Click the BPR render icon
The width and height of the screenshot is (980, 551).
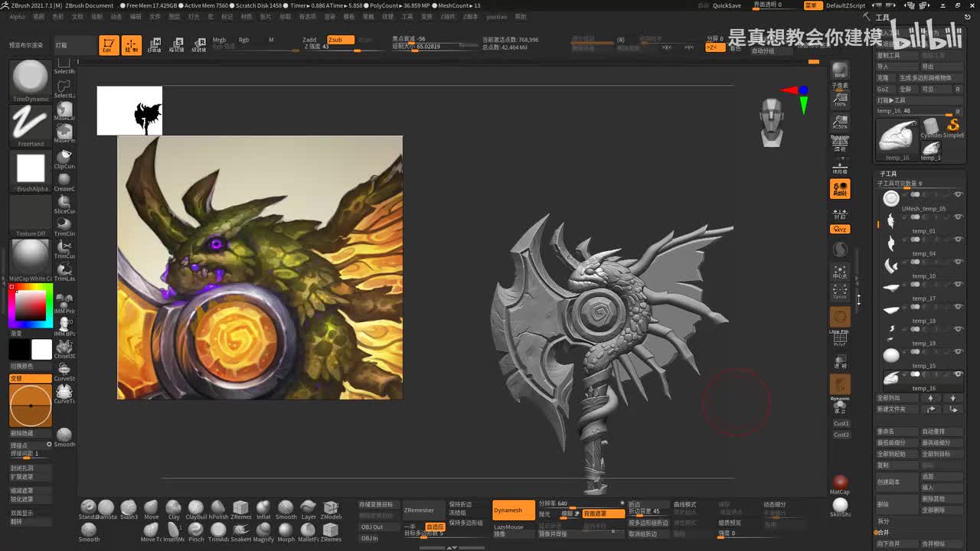point(840,70)
